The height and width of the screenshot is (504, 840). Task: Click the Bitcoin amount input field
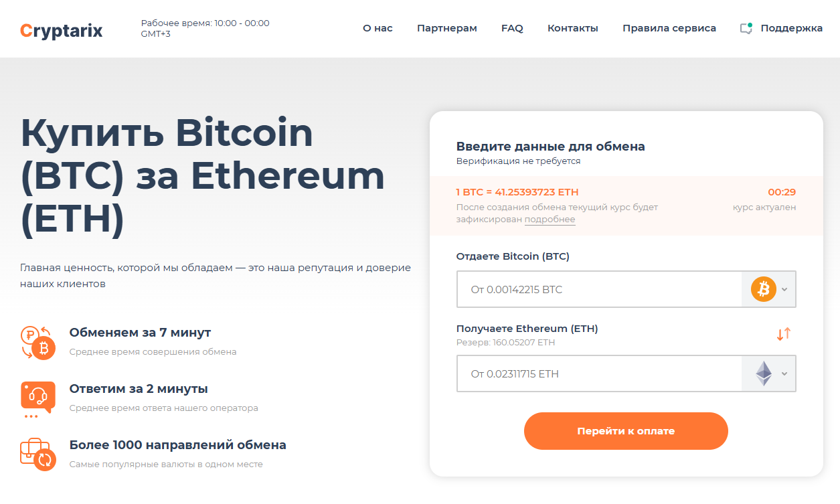point(599,289)
